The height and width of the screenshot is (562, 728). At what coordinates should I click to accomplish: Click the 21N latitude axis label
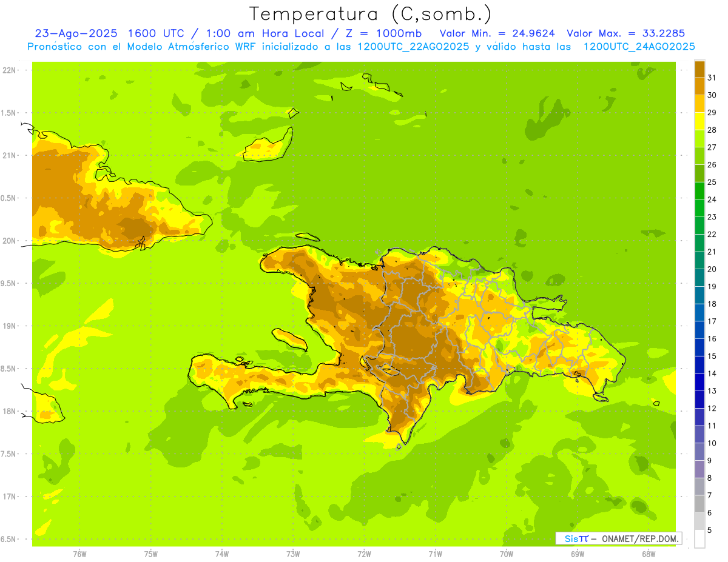point(10,156)
